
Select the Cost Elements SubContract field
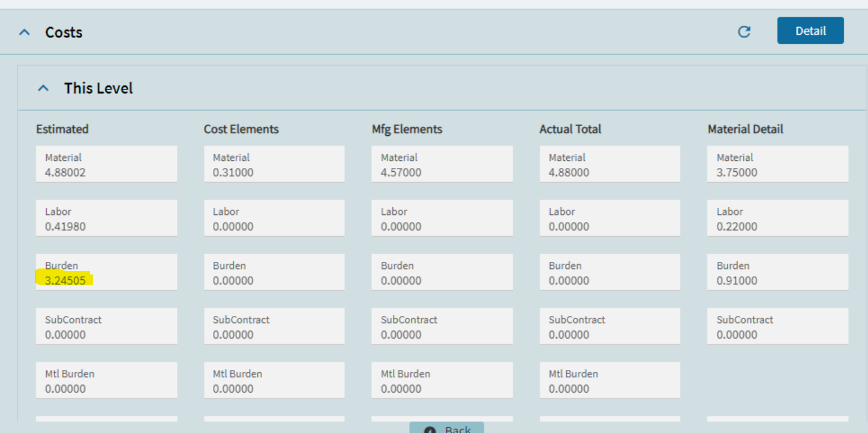pos(274,326)
